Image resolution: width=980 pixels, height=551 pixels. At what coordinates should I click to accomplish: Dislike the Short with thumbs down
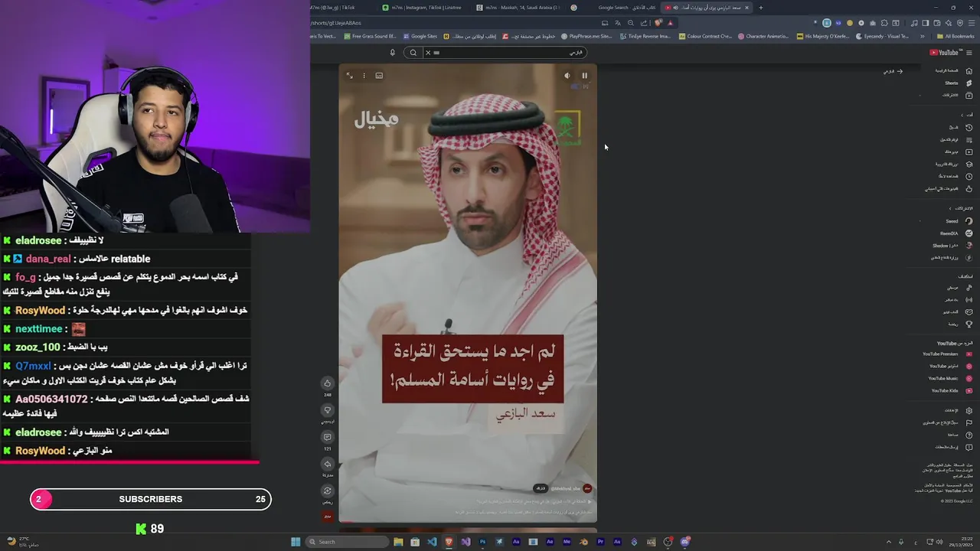tap(328, 410)
